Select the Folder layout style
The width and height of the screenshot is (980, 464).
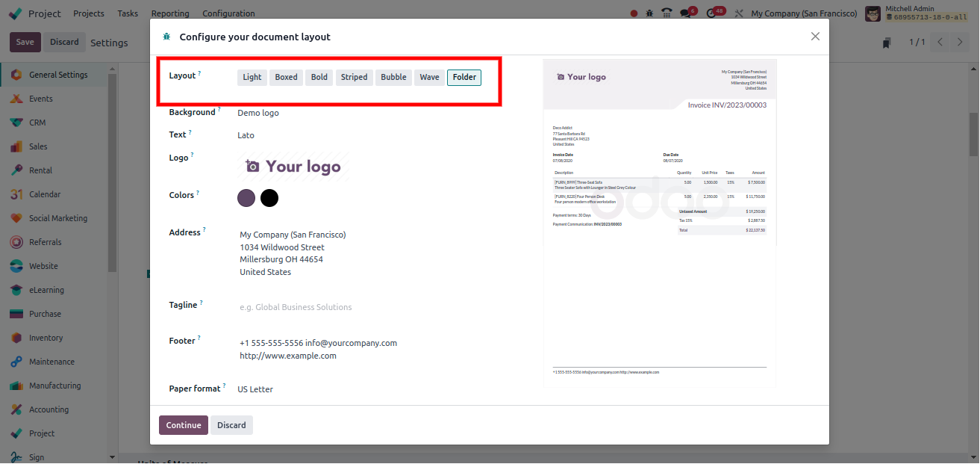pyautogui.click(x=464, y=77)
